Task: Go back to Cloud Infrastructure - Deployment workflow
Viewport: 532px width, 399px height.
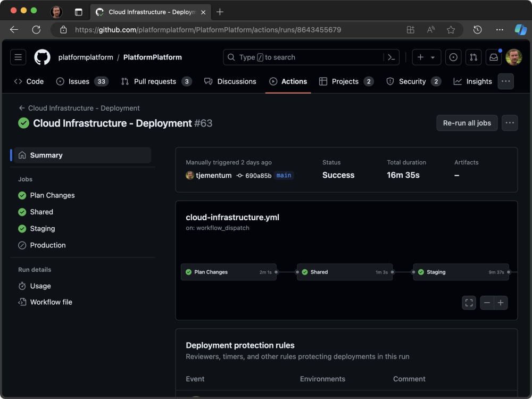Action: pyautogui.click(x=79, y=108)
